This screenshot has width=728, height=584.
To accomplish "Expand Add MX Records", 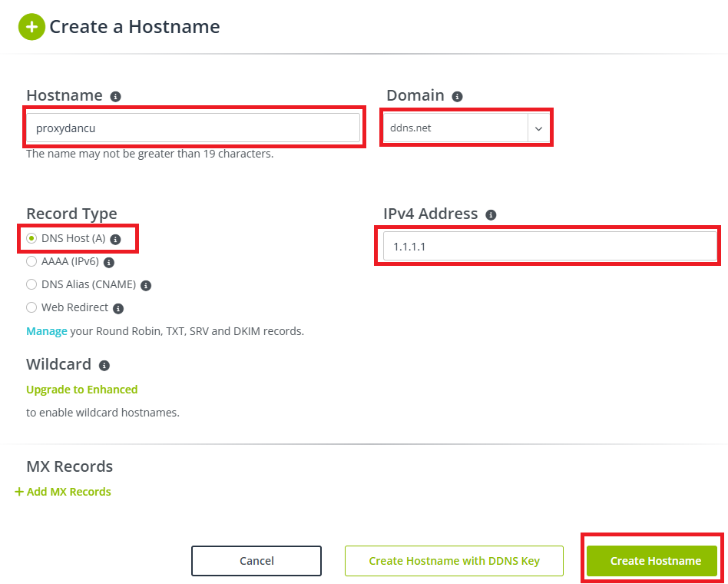I will point(63,492).
